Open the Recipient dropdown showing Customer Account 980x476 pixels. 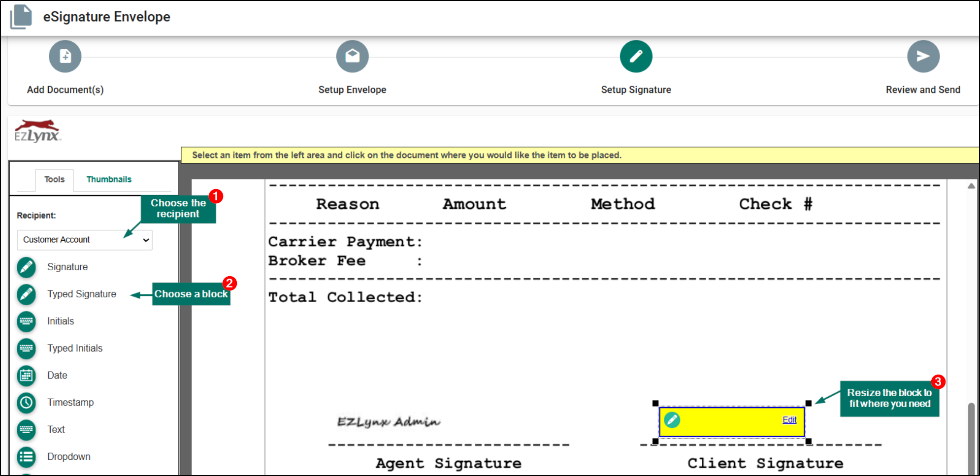(84, 240)
